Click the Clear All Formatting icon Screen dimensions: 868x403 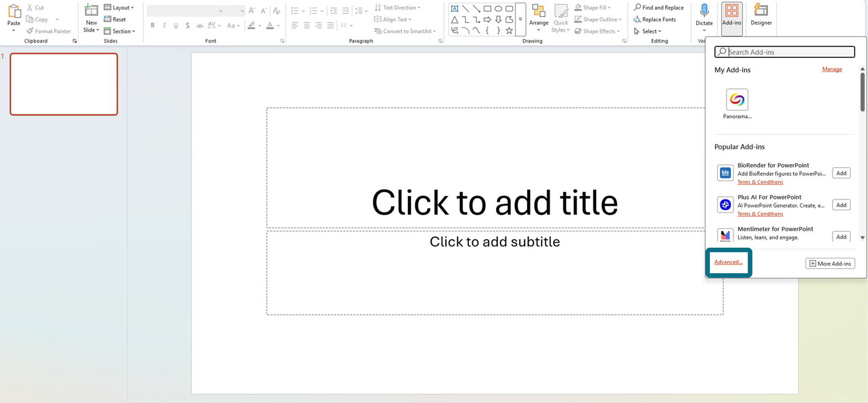(x=277, y=11)
